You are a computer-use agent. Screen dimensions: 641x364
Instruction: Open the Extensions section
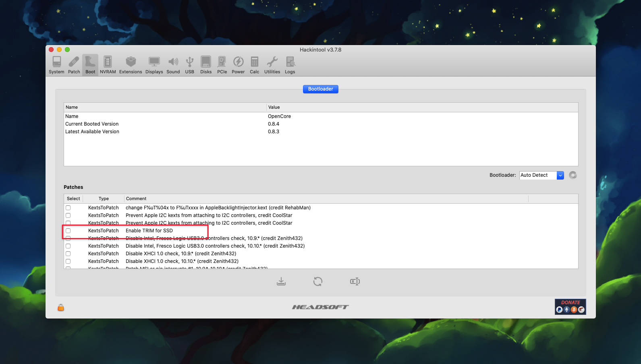pos(131,65)
